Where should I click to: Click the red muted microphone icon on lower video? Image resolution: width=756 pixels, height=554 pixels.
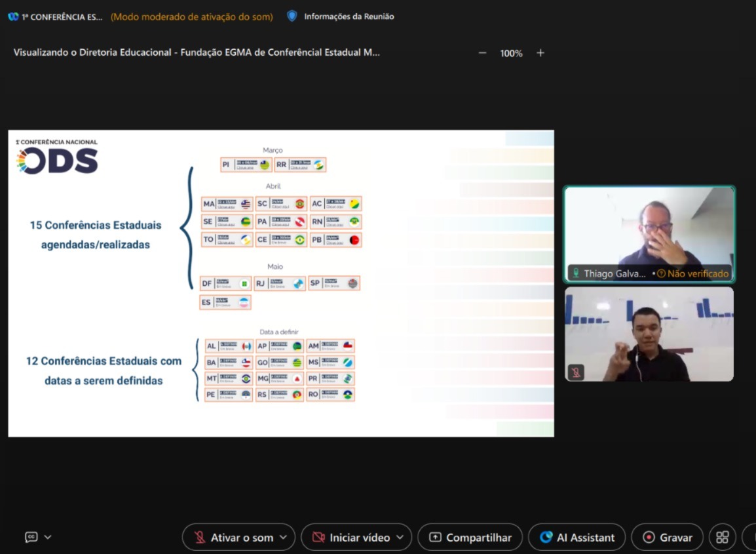coord(576,372)
